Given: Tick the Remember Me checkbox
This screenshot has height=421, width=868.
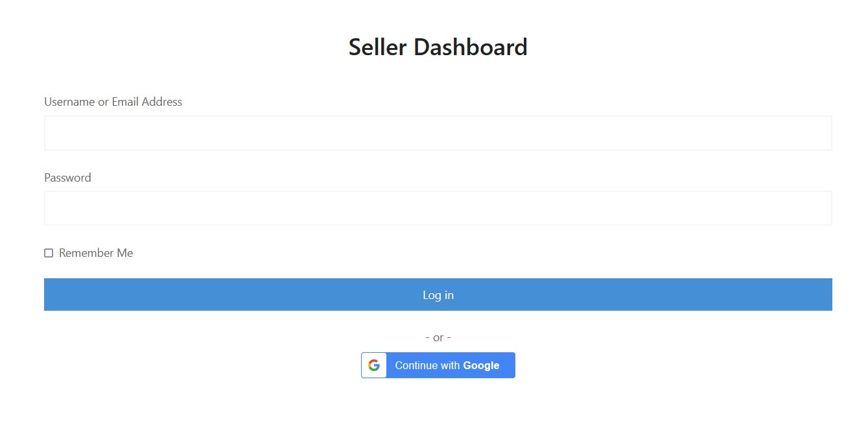Looking at the screenshot, I should pyautogui.click(x=49, y=253).
